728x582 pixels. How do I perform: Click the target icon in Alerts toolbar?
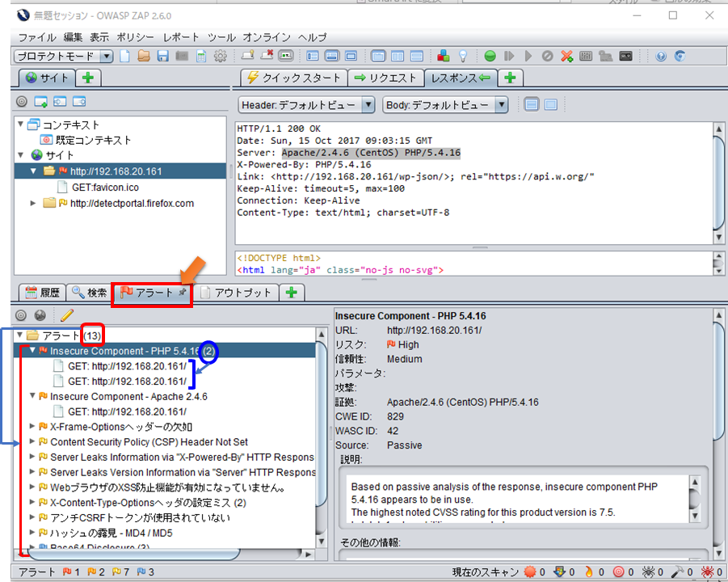21,315
